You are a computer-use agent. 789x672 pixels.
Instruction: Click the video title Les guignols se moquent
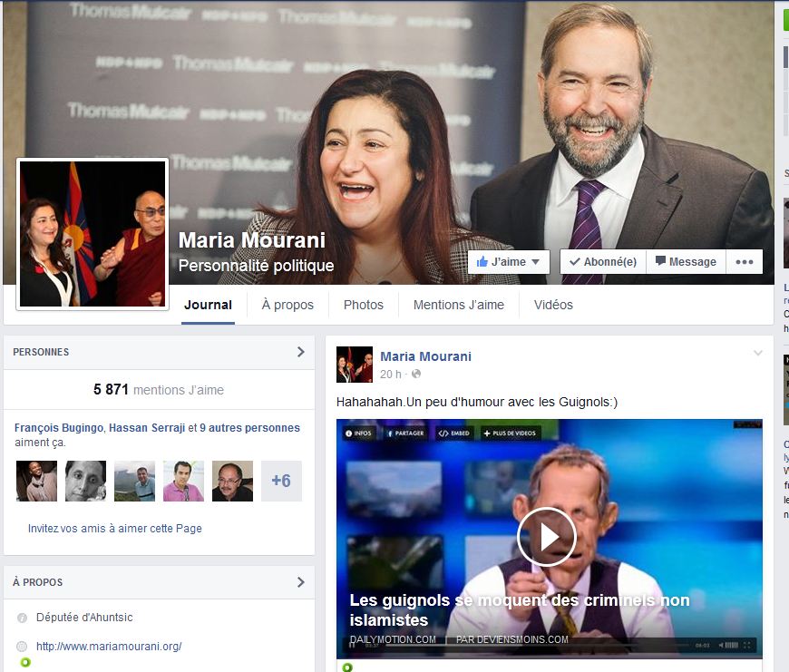pyautogui.click(x=520, y=610)
